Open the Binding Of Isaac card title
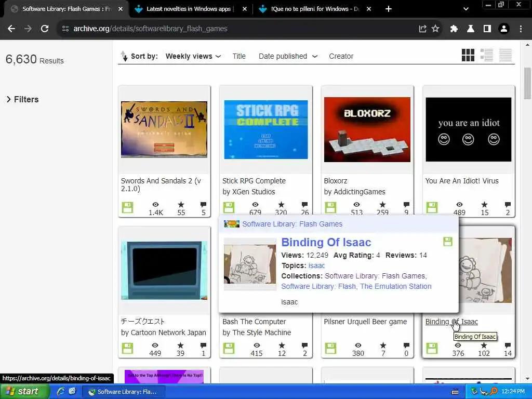Viewport: 532px width, 399px height. coord(451,322)
